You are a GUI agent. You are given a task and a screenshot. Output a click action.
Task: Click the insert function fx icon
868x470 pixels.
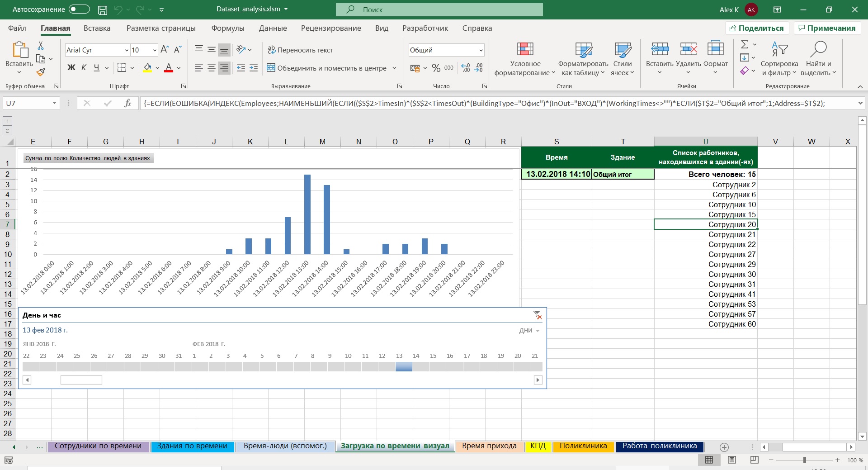click(128, 103)
